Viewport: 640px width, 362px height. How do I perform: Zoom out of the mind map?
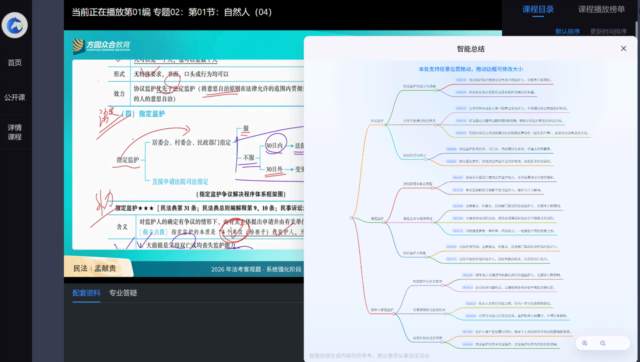603,343
